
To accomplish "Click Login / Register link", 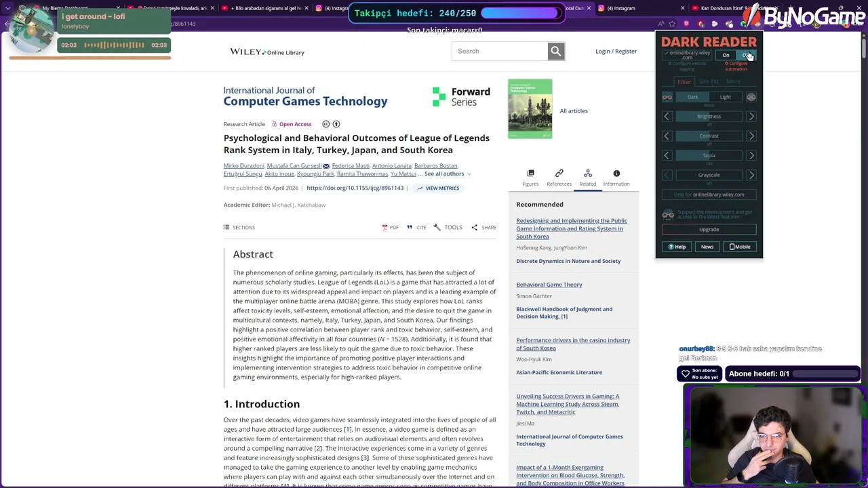I will (x=616, y=52).
